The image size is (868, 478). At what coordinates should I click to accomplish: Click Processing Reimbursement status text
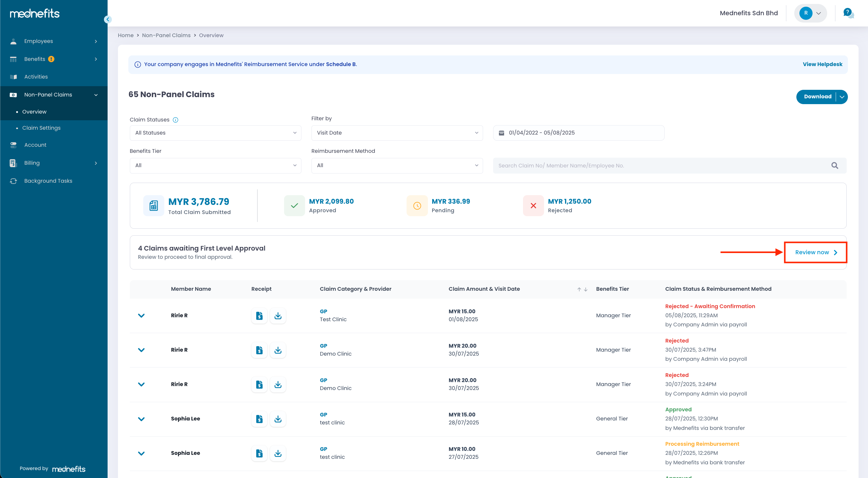[x=702, y=444]
